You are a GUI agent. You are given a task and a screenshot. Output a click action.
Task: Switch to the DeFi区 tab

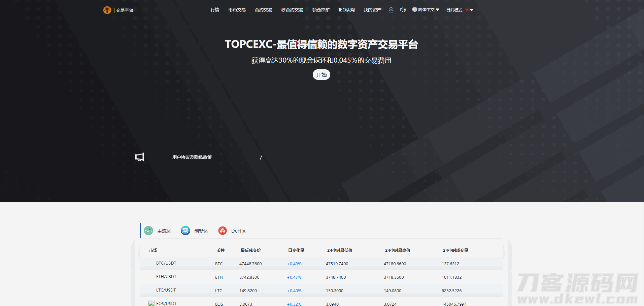[238, 231]
